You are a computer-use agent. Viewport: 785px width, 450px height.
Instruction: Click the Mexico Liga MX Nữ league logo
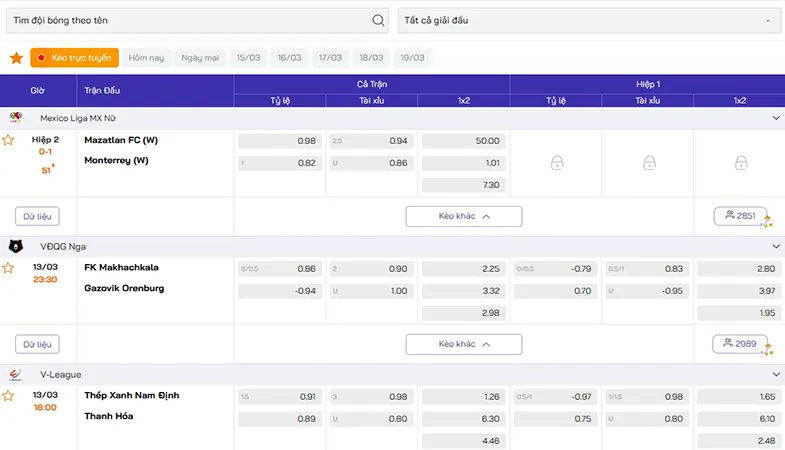coord(16,118)
